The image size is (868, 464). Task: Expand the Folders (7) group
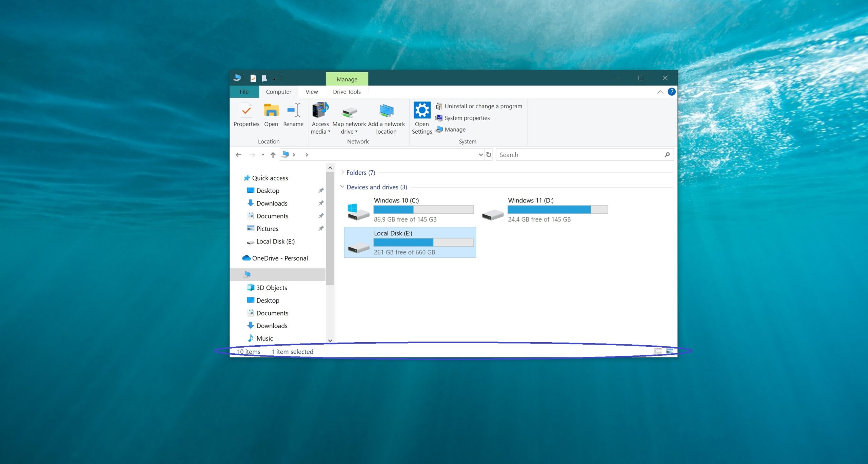click(342, 172)
